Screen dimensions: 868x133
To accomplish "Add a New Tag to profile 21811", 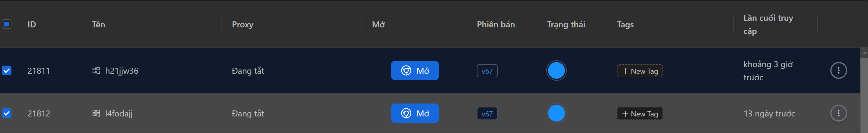I will click(x=640, y=71).
